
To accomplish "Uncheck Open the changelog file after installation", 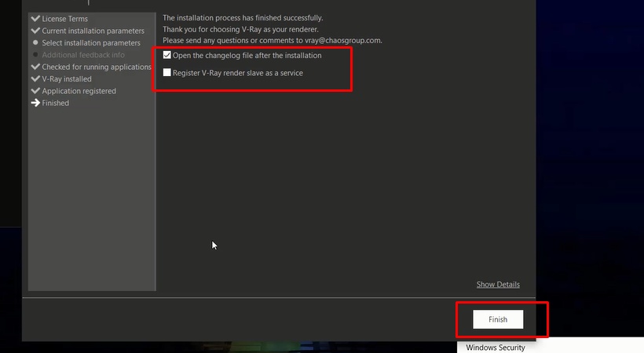I will 166,55.
